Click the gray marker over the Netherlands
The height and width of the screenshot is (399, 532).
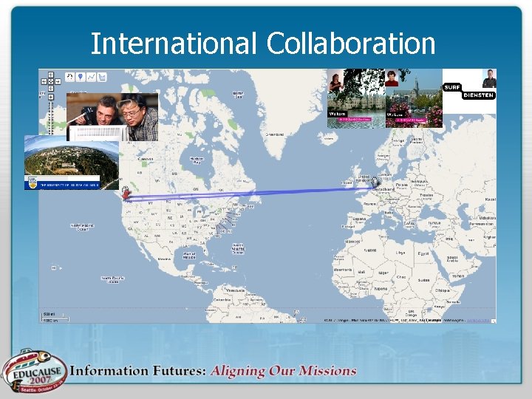tap(375, 183)
